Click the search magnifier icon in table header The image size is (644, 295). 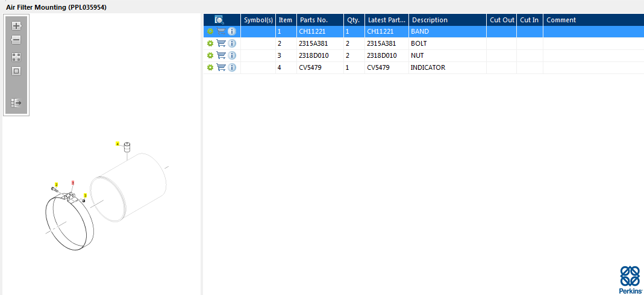pyautogui.click(x=219, y=20)
